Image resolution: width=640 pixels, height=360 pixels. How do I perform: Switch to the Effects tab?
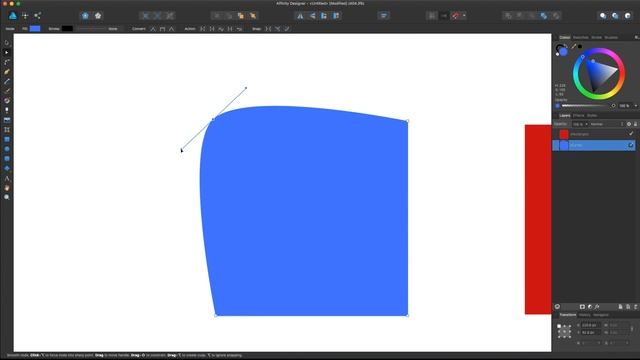[578, 116]
